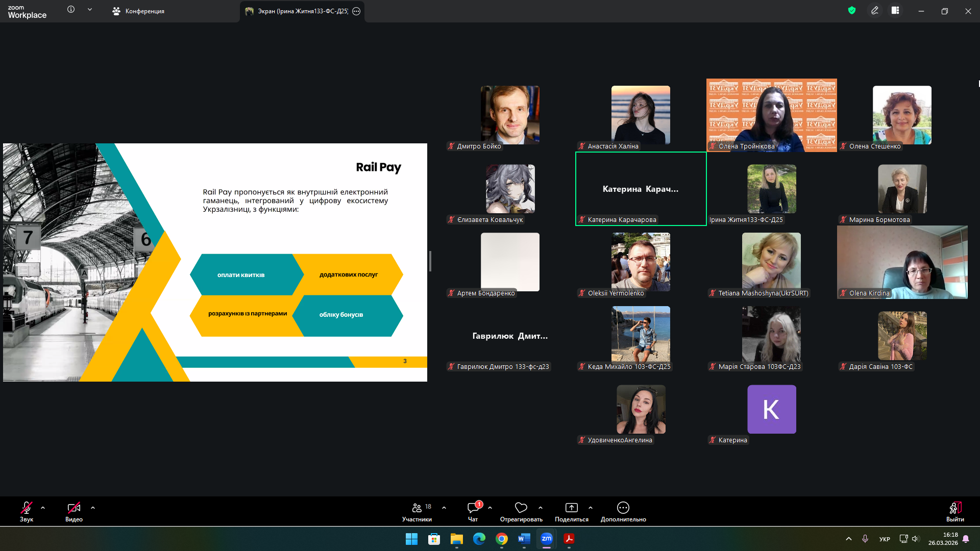Screen dimensions: 980x551
Task: Select Олена Тройнікова video tile
Action: (x=771, y=115)
